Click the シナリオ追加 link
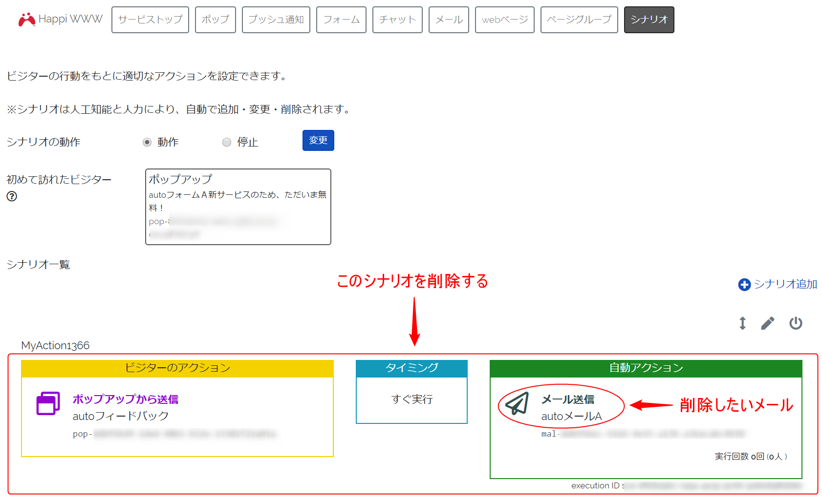 [785, 284]
